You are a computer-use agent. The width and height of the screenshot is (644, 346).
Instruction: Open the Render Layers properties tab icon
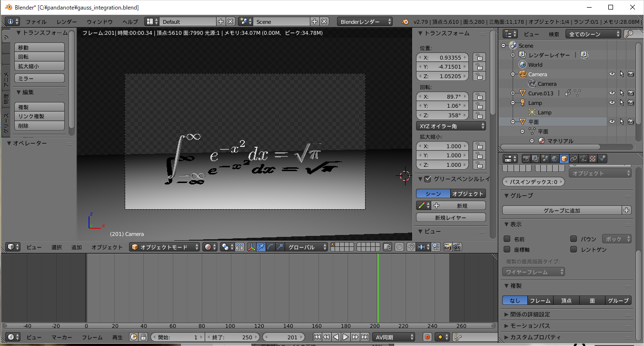tap(535, 159)
